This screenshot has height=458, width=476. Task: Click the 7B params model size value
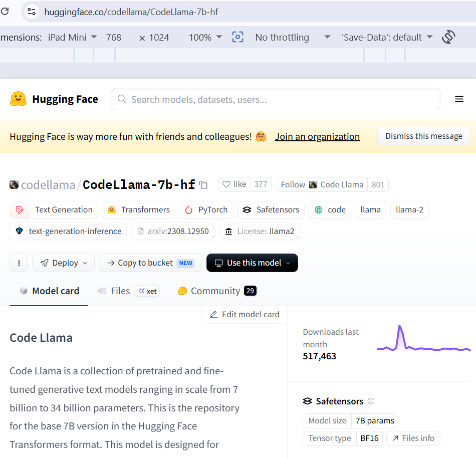tap(375, 420)
